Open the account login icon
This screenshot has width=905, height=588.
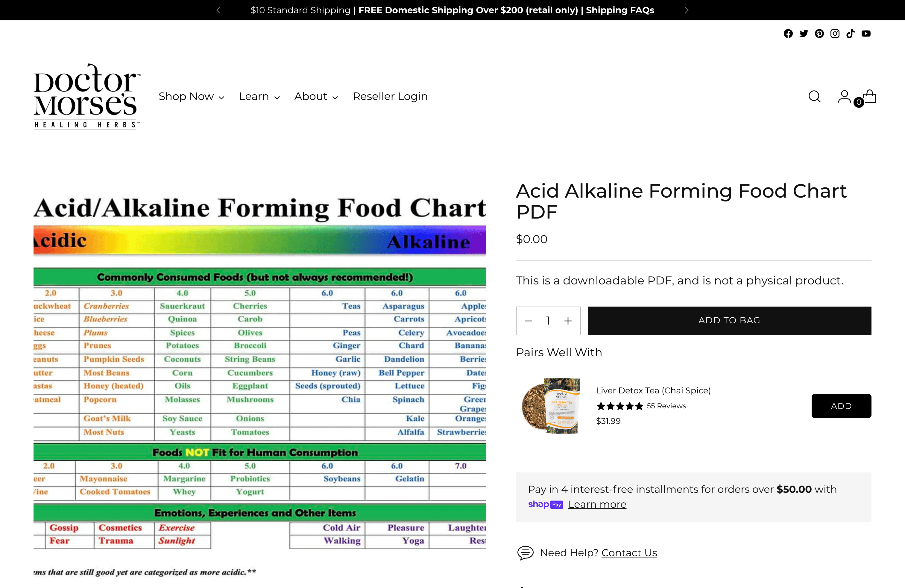coord(844,97)
